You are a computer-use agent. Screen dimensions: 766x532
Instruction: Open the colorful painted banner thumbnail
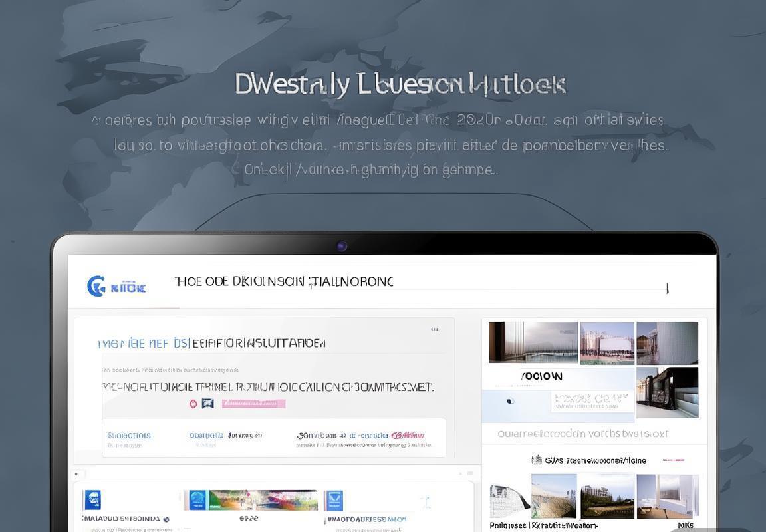pos(263,500)
